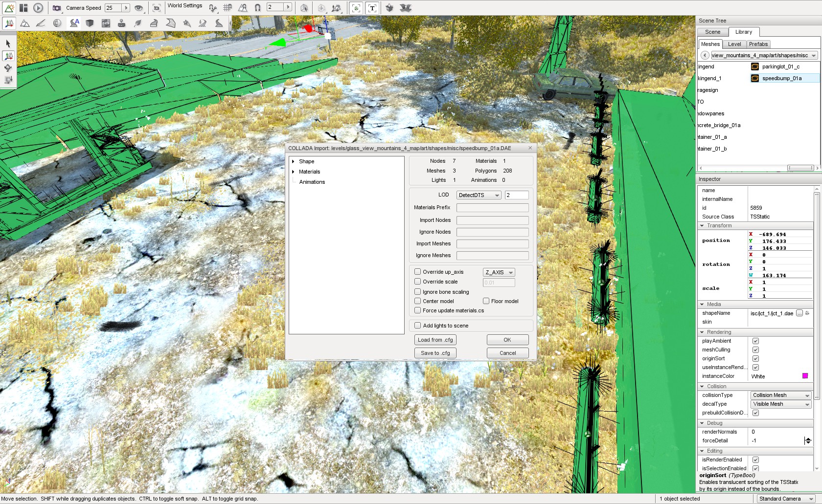This screenshot has height=504, width=822.
Task: Open the World Editor button in top toolbar
Action: pyautogui.click(x=9, y=8)
